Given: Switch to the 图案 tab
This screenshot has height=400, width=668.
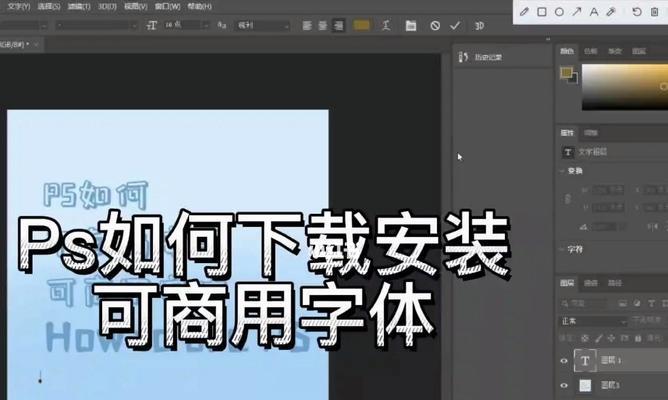Looking at the screenshot, I should pos(639,51).
